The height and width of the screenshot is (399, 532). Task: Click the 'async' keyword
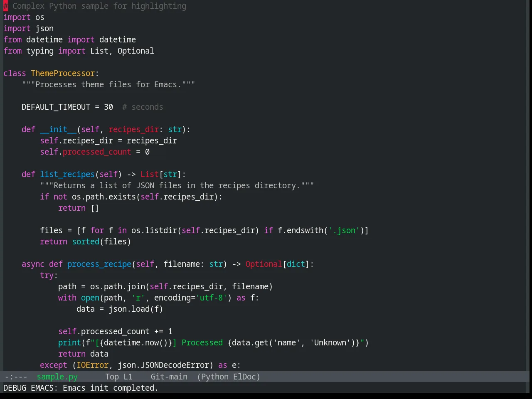click(x=33, y=264)
